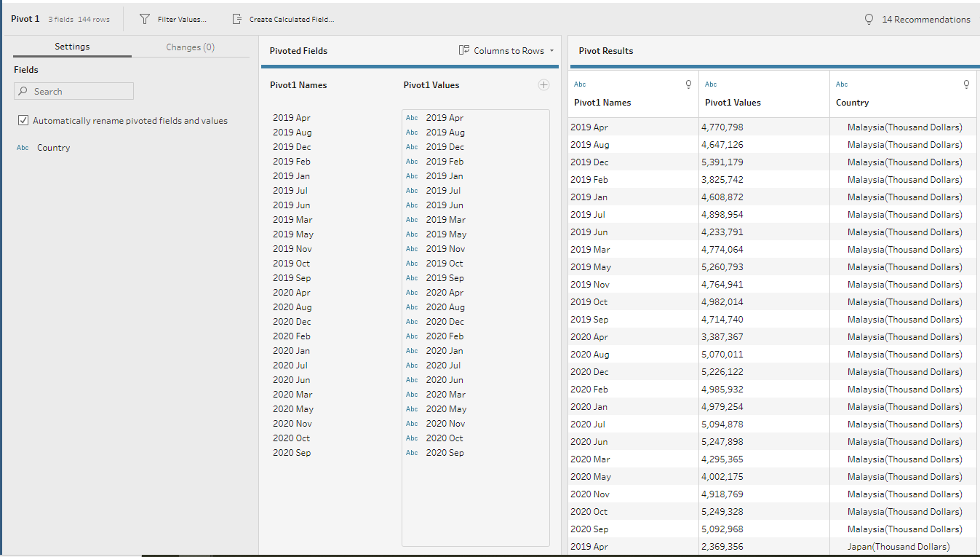980x557 pixels.
Task: Toggle Automatically rename pivoted fields checkbox
Action: click(23, 121)
